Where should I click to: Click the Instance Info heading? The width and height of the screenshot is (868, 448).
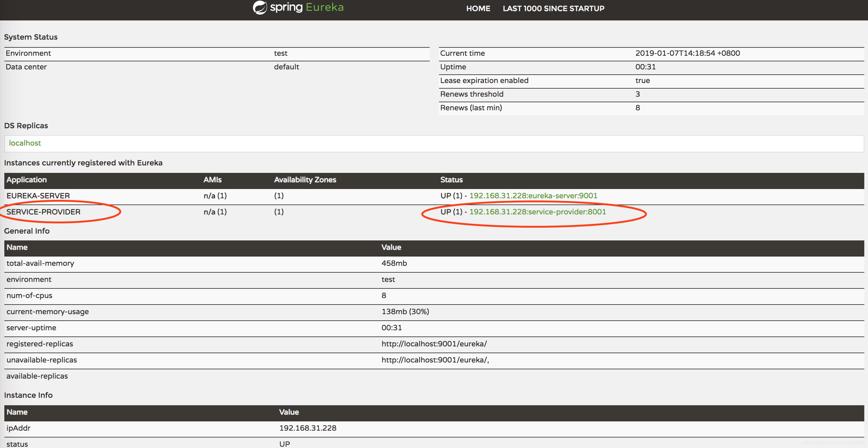[28, 395]
